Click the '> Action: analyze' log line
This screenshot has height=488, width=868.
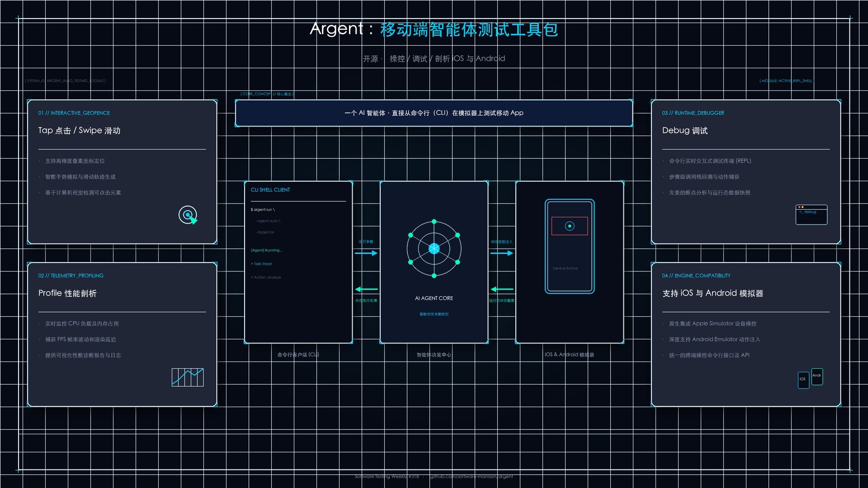(x=266, y=277)
